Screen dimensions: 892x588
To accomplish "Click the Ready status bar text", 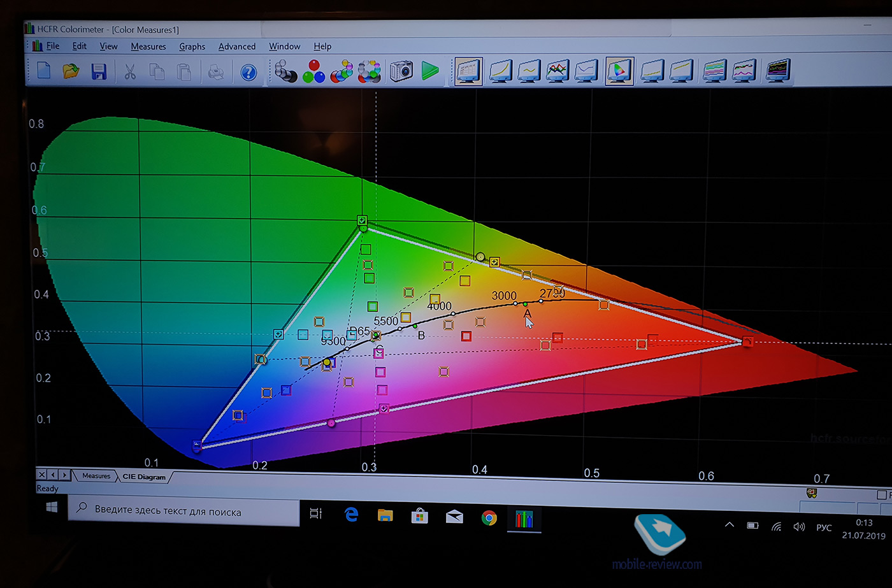I will [x=47, y=489].
